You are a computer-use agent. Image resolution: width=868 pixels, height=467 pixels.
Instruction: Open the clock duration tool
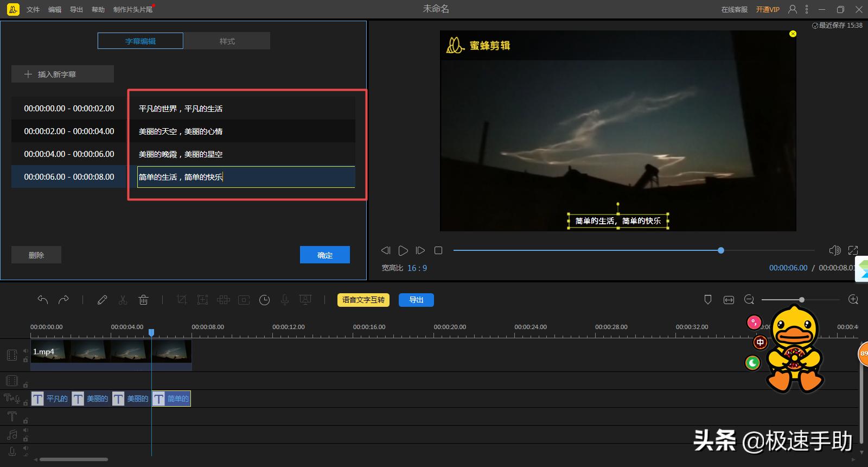pyautogui.click(x=264, y=300)
